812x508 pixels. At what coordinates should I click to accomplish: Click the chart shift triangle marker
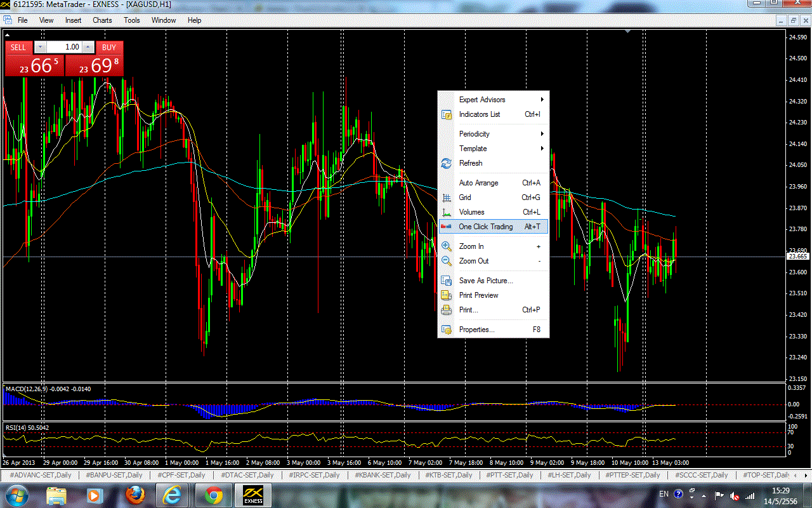[628, 31]
